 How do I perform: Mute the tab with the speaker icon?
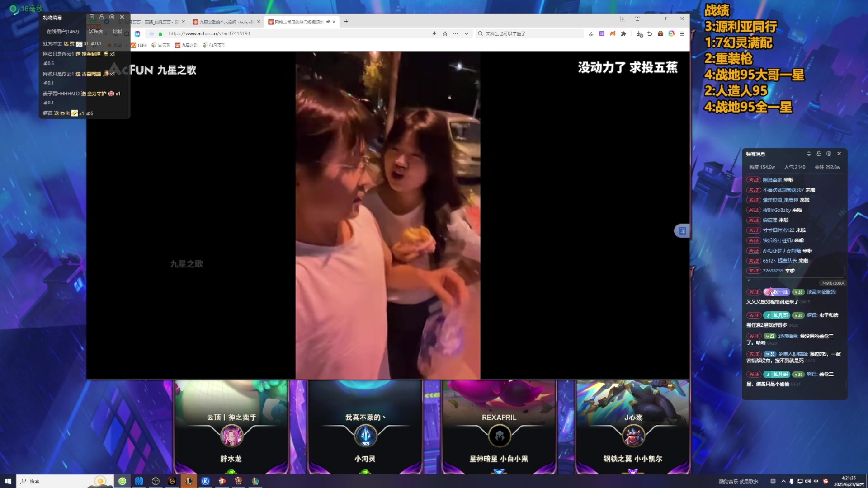coord(328,22)
